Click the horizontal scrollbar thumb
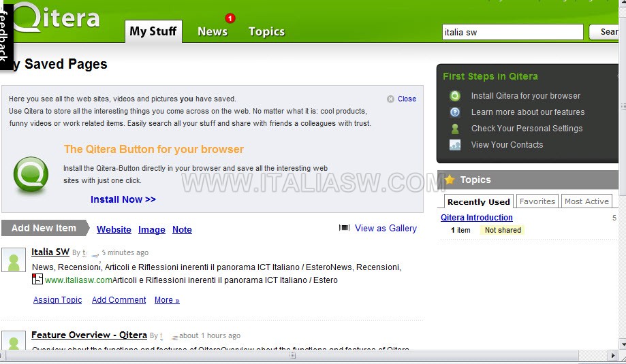Image resolution: width=626 pixels, height=364 pixels. point(292,355)
